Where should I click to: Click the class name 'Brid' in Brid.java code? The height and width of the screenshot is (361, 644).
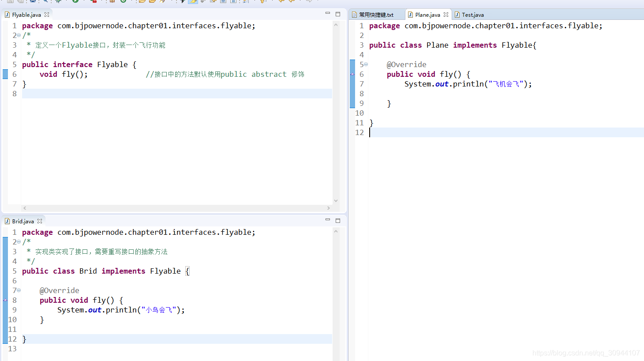pos(88,271)
